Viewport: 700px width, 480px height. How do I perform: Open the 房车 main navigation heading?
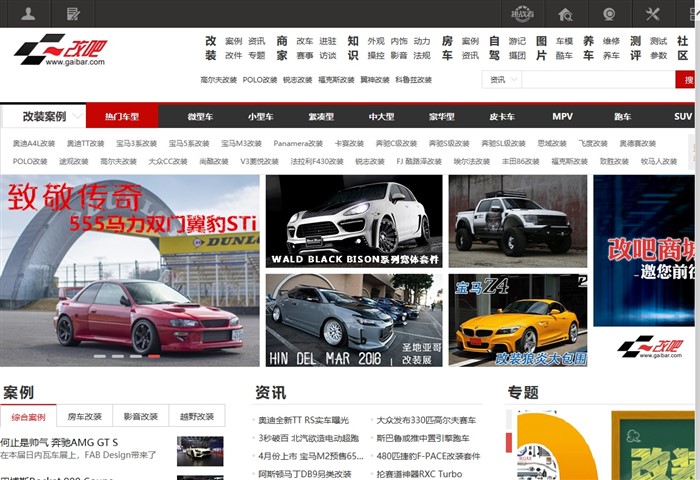pos(447,48)
